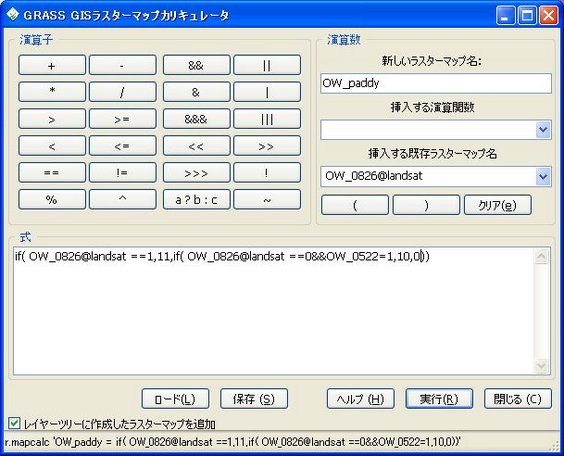Click the new raster map name field

(436, 83)
